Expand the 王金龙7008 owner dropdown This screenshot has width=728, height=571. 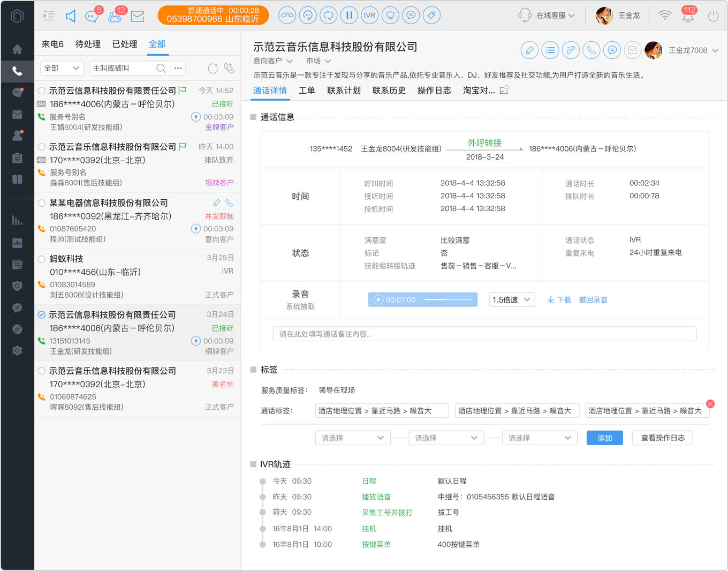tap(693, 50)
